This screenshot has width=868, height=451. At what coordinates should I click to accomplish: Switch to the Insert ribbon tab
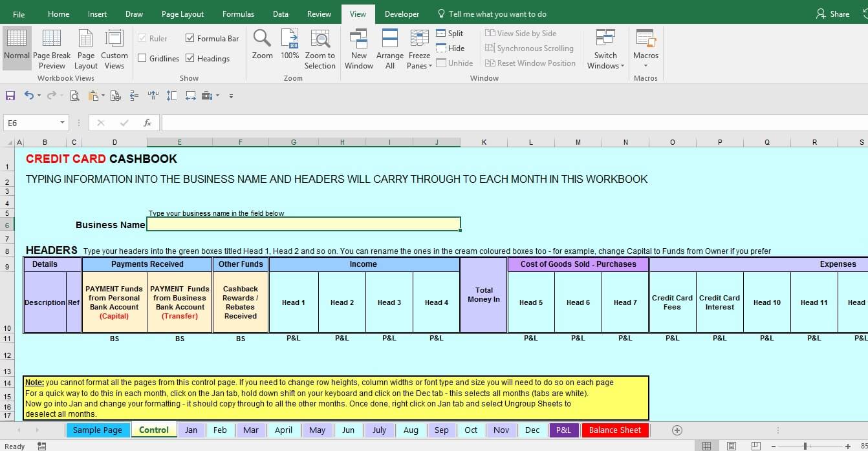(98, 14)
